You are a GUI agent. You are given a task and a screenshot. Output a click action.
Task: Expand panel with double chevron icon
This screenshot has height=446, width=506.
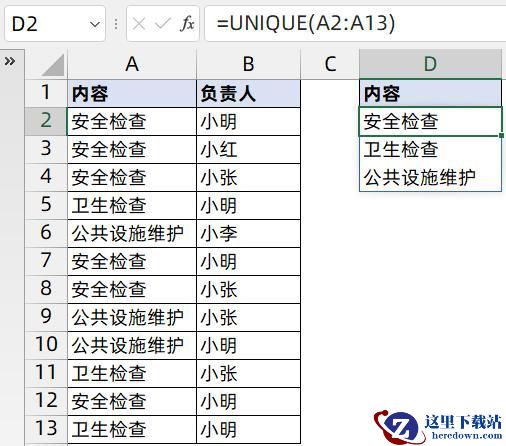10,61
